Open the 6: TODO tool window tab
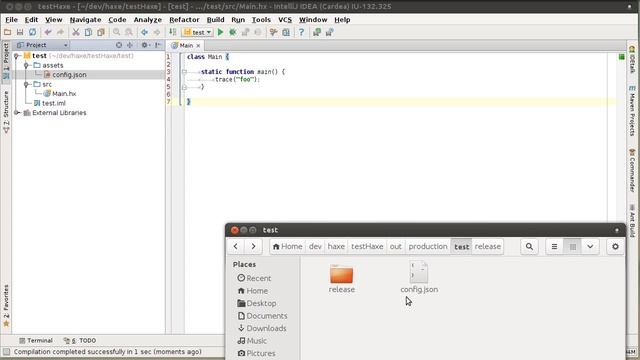 80,340
